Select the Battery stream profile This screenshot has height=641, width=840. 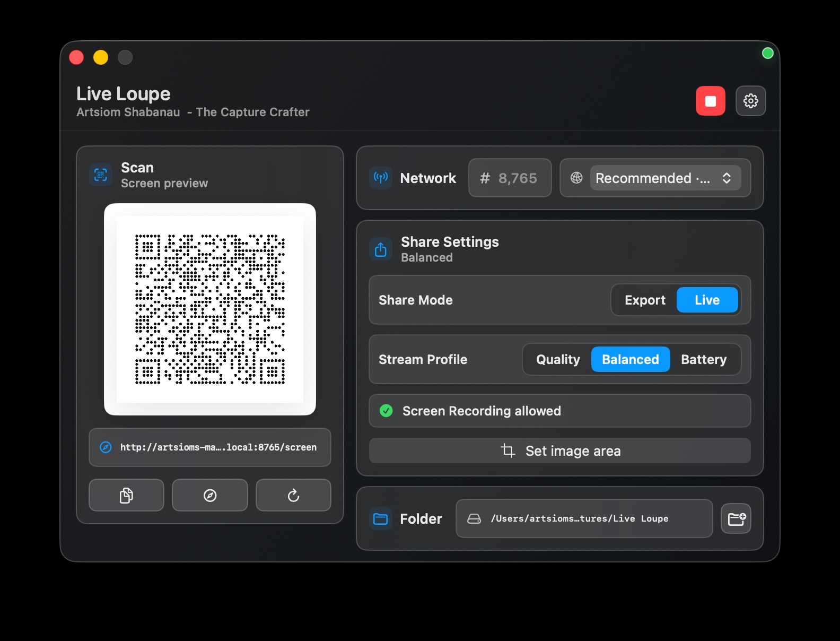pos(704,359)
